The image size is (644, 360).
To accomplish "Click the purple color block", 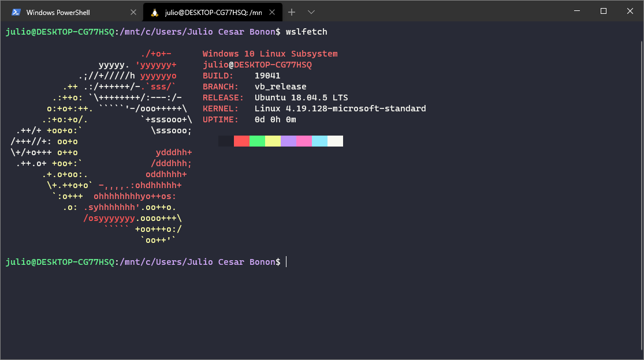I will point(289,141).
